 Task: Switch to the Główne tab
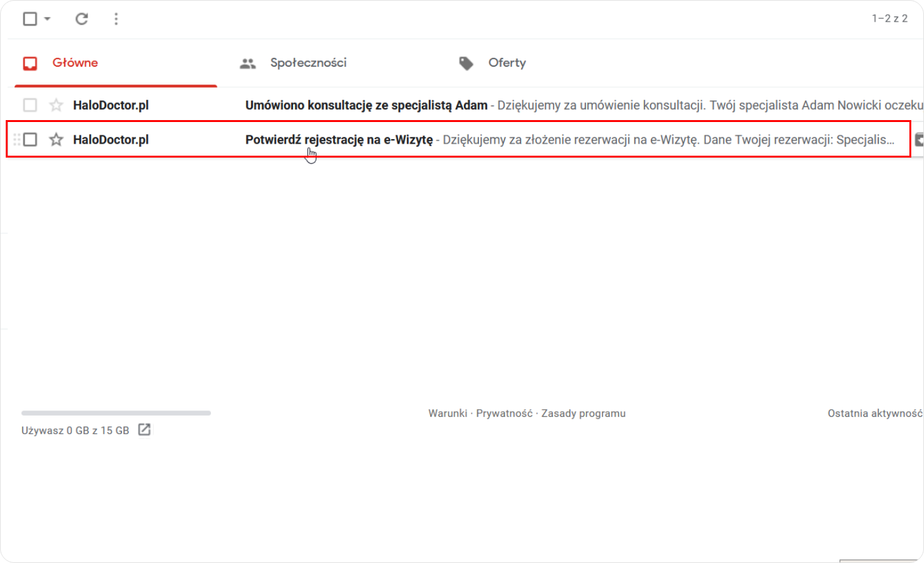click(116, 63)
